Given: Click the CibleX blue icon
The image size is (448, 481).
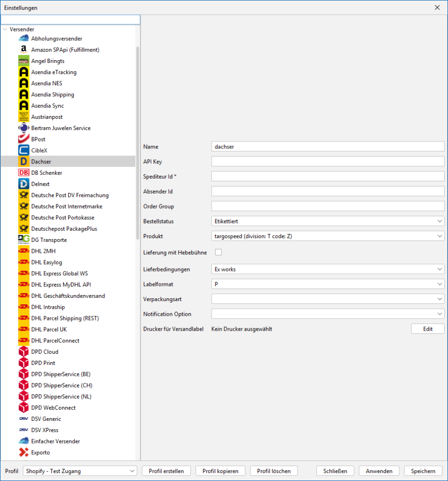Looking at the screenshot, I should pos(24,151).
